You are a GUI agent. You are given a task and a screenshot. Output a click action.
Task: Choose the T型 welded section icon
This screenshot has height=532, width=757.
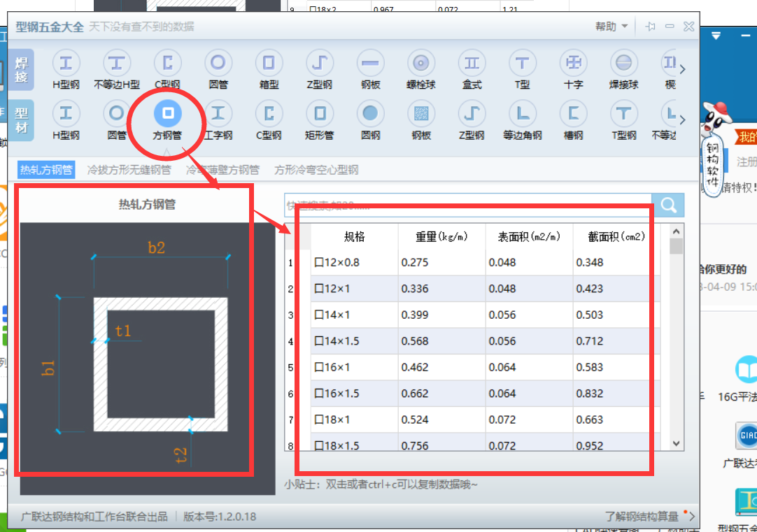(523, 63)
